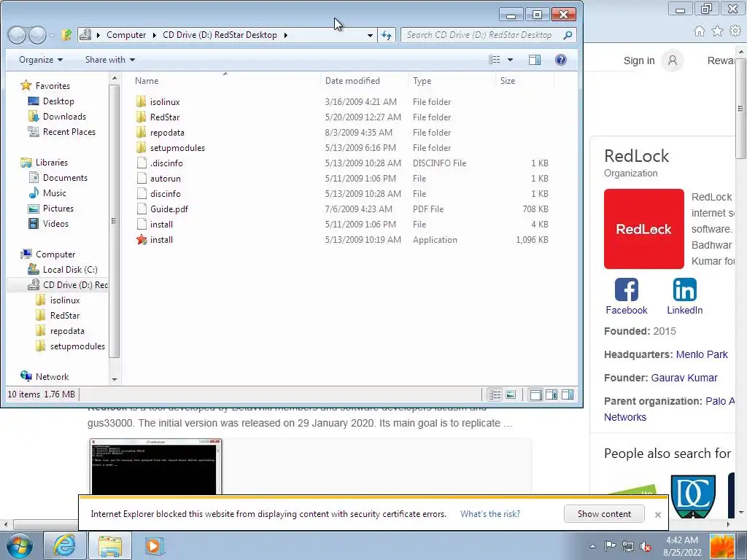Click the Internet Explorer Favorites star icon
The image size is (747, 560).
tap(717, 31)
